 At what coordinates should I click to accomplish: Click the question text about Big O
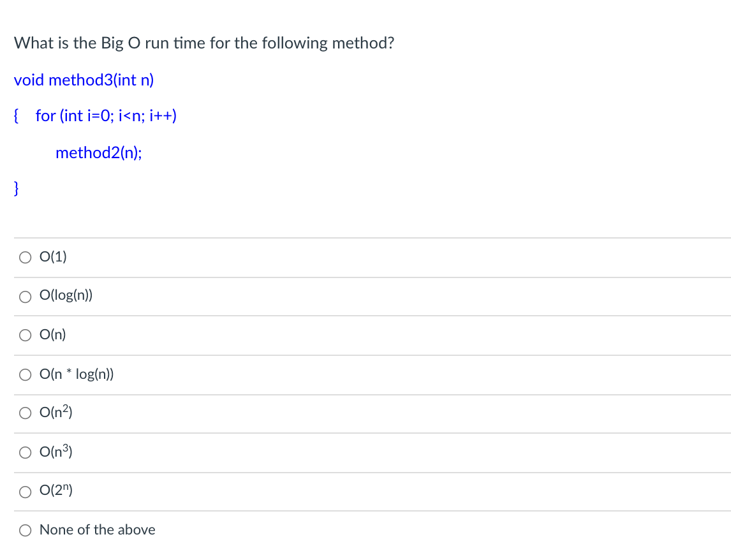coord(204,43)
